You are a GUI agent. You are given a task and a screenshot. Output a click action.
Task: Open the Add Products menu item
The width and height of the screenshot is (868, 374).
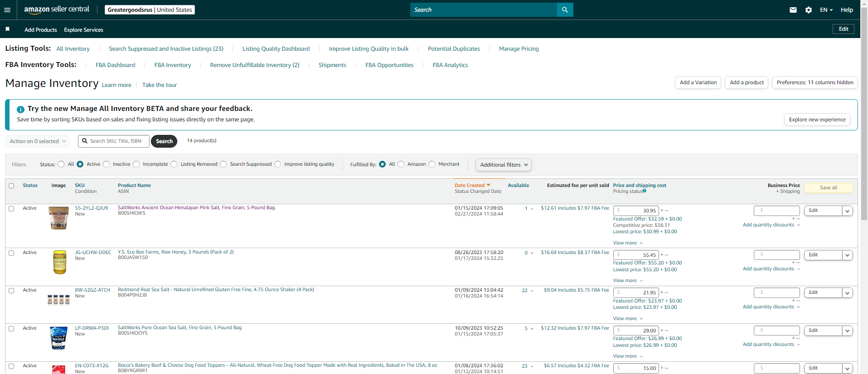pos(41,30)
